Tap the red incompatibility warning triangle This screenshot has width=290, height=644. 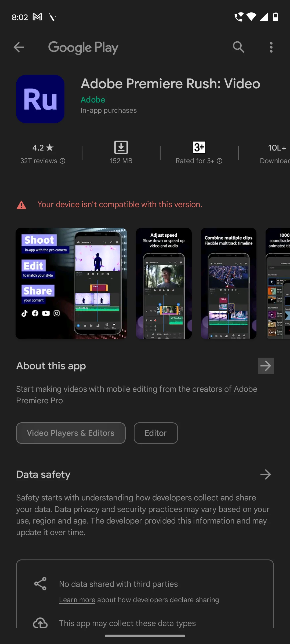coord(21,205)
